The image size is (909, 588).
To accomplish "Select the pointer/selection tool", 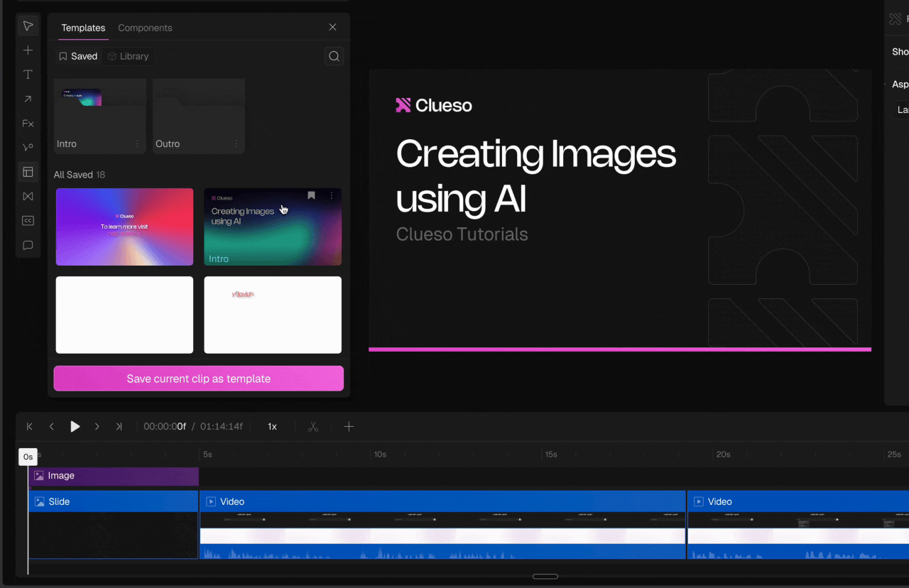I will point(28,26).
